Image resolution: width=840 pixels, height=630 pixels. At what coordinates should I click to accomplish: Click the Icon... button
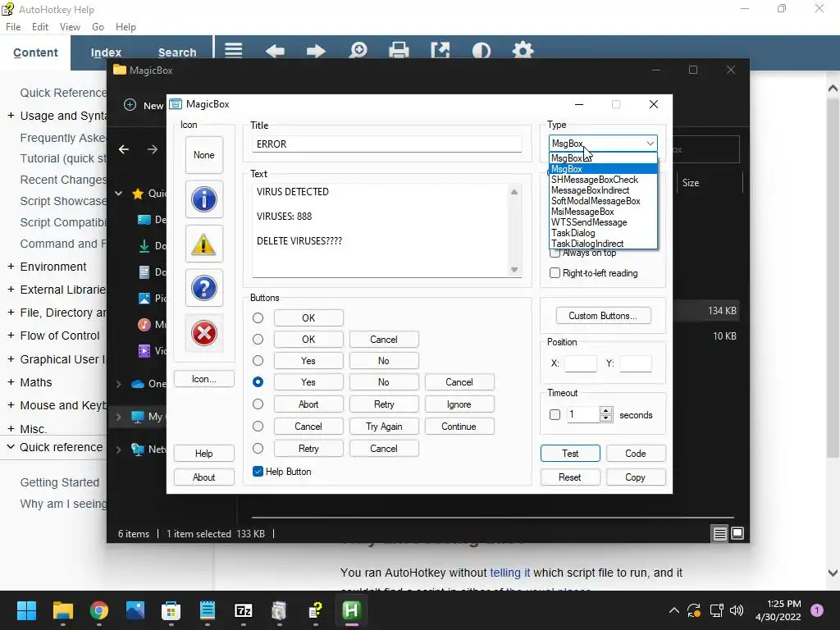coord(204,379)
